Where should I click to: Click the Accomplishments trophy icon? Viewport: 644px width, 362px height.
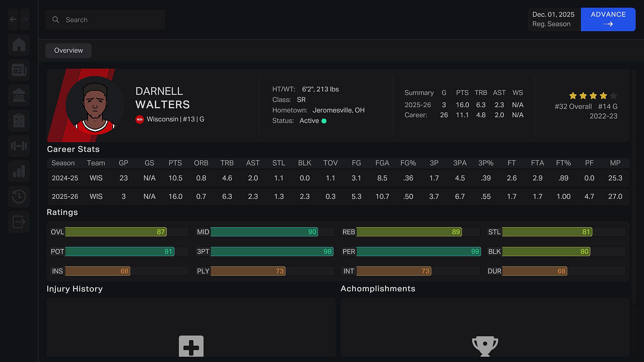485,346
